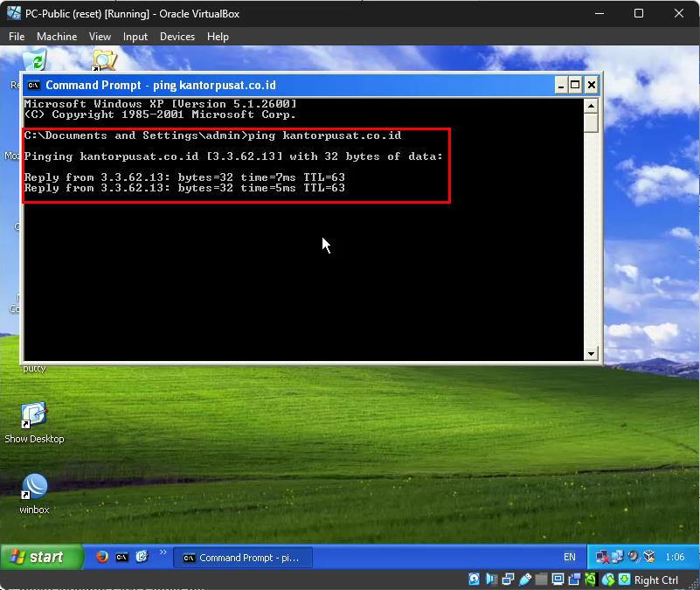Viewport: 700px width, 590px height.
Task: Open the winbox desktop shortcut
Action: pyautogui.click(x=34, y=488)
